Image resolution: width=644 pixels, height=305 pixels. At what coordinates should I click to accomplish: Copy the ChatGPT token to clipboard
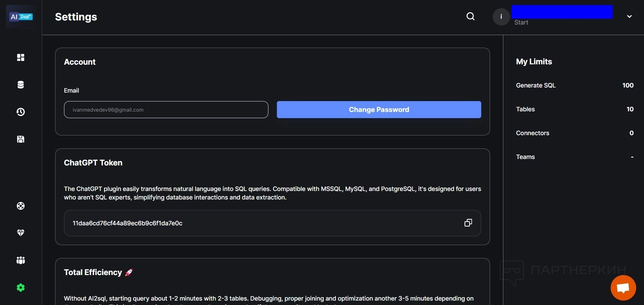(468, 223)
